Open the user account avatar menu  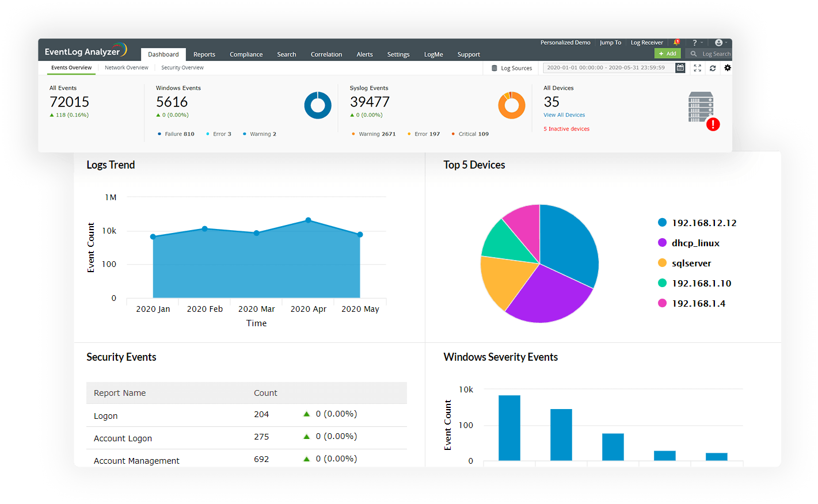coord(718,43)
